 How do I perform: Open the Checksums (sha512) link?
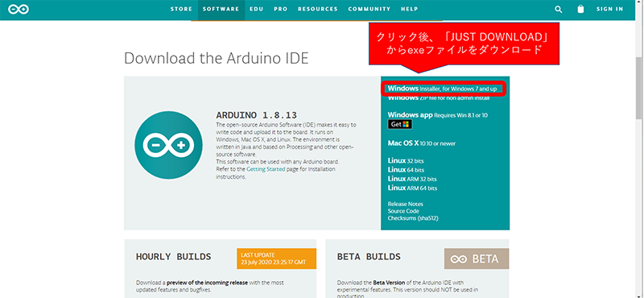[x=413, y=218]
